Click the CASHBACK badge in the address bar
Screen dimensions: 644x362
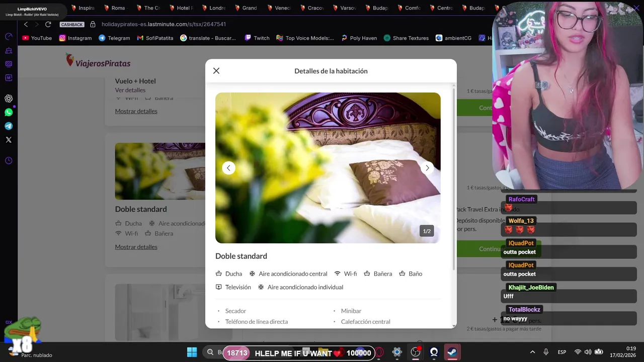coord(72,24)
